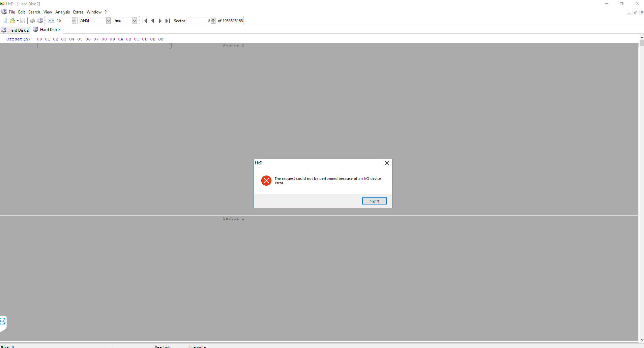This screenshot has width=644, height=348.
Task: Open the ? help menu
Action: pyautogui.click(x=106, y=12)
